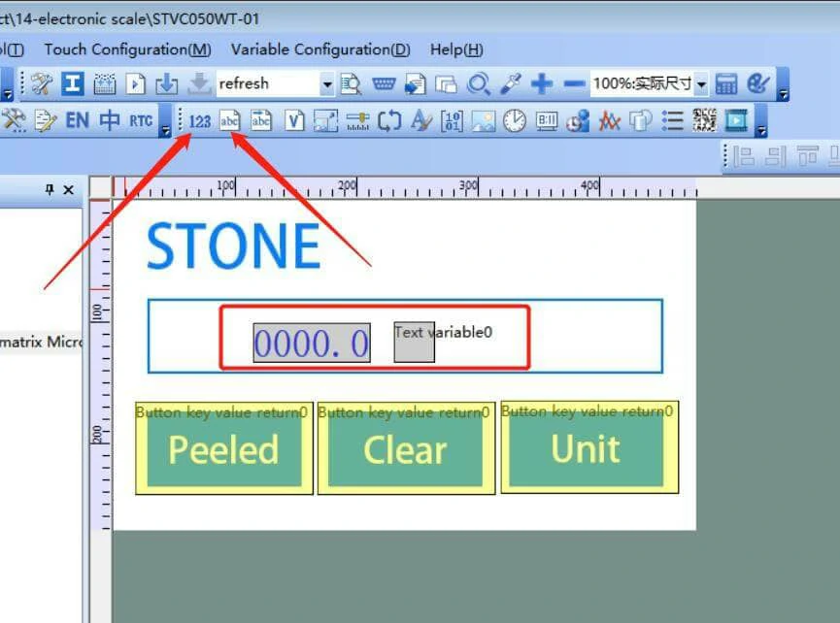Click the binary 10/01 bit icon

[453, 121]
